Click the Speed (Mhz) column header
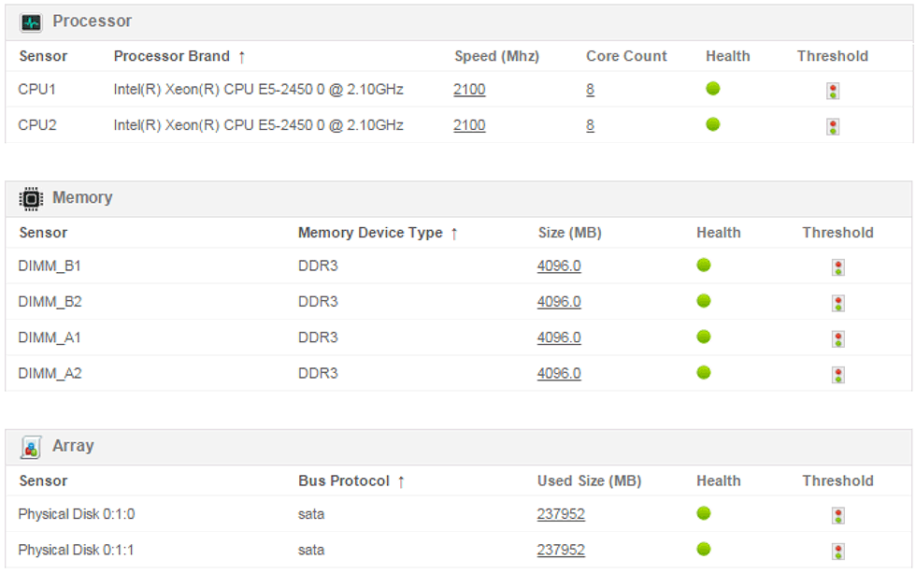916x588 pixels. pyautogui.click(x=496, y=56)
